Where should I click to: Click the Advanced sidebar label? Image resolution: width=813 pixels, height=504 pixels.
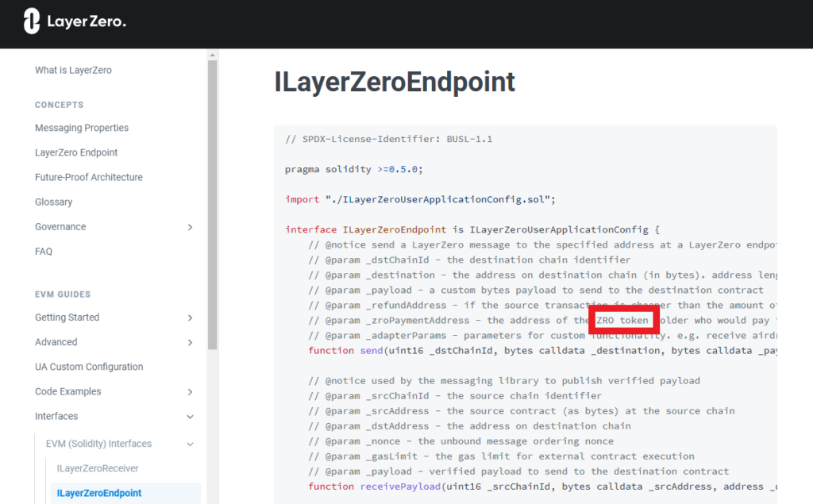click(x=56, y=342)
